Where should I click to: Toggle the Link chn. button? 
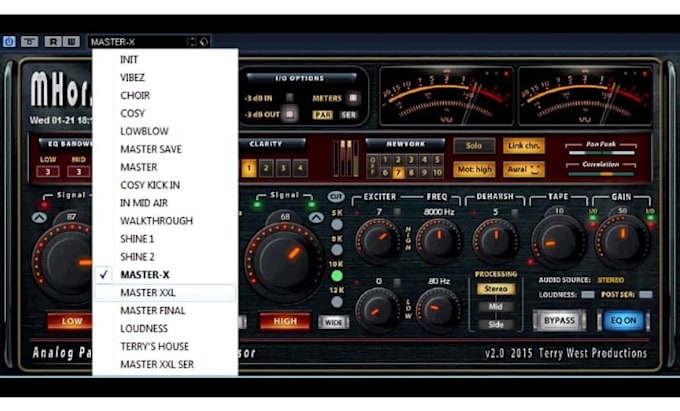[x=524, y=146]
